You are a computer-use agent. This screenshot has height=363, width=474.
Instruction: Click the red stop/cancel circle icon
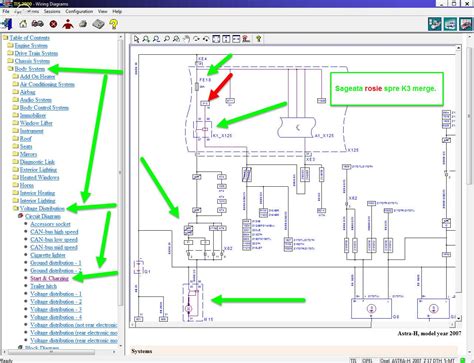(x=53, y=24)
